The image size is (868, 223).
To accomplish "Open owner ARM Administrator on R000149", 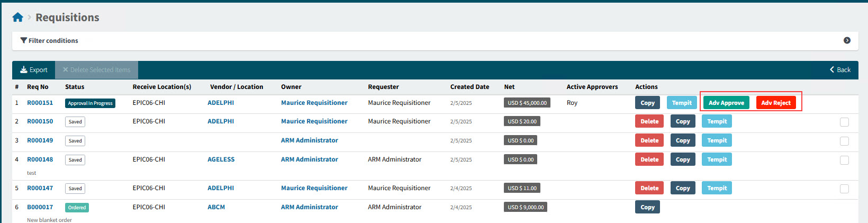I will coord(309,140).
